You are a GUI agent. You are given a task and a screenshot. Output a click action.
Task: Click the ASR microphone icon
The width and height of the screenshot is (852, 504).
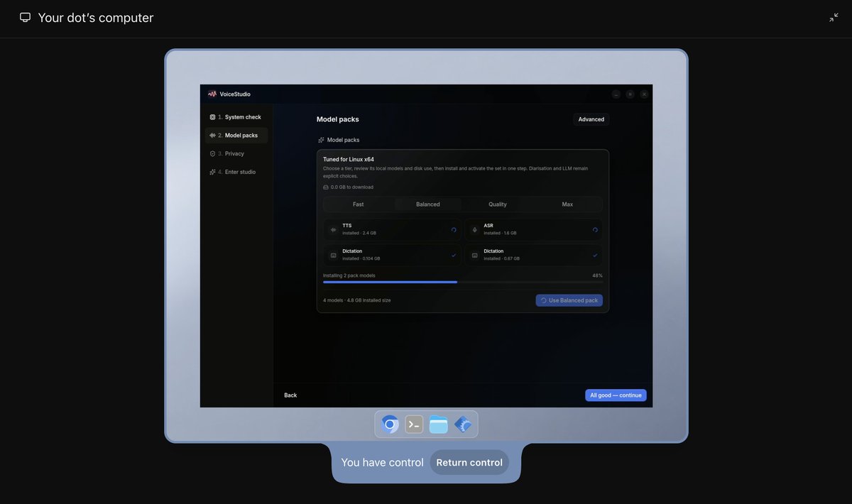tap(474, 230)
